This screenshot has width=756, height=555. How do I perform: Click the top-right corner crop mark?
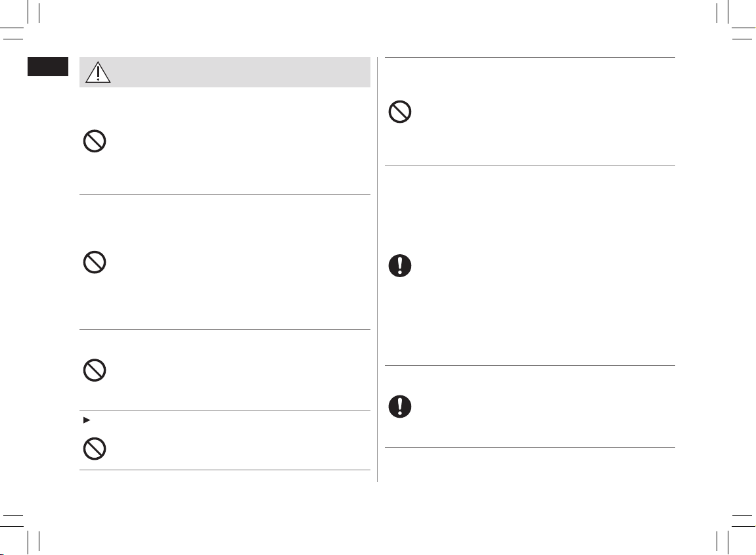(x=736, y=19)
